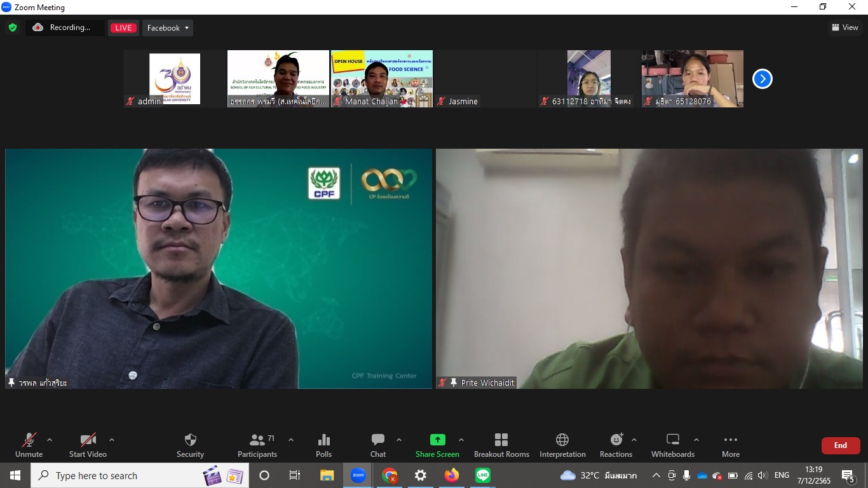Open the Facebook live stream dropdown
This screenshot has width=868, height=488.
(168, 28)
